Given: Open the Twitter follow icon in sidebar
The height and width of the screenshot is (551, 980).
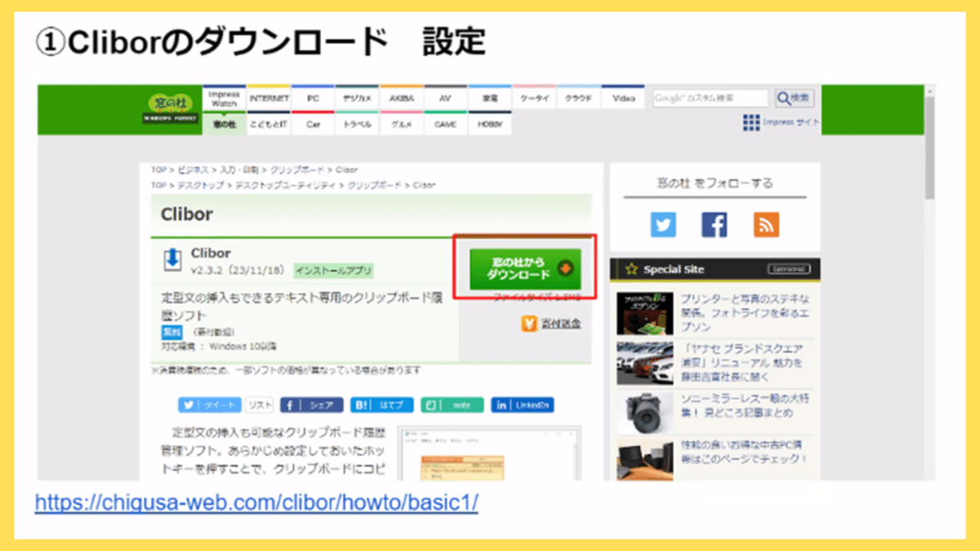Looking at the screenshot, I should coord(663,224).
